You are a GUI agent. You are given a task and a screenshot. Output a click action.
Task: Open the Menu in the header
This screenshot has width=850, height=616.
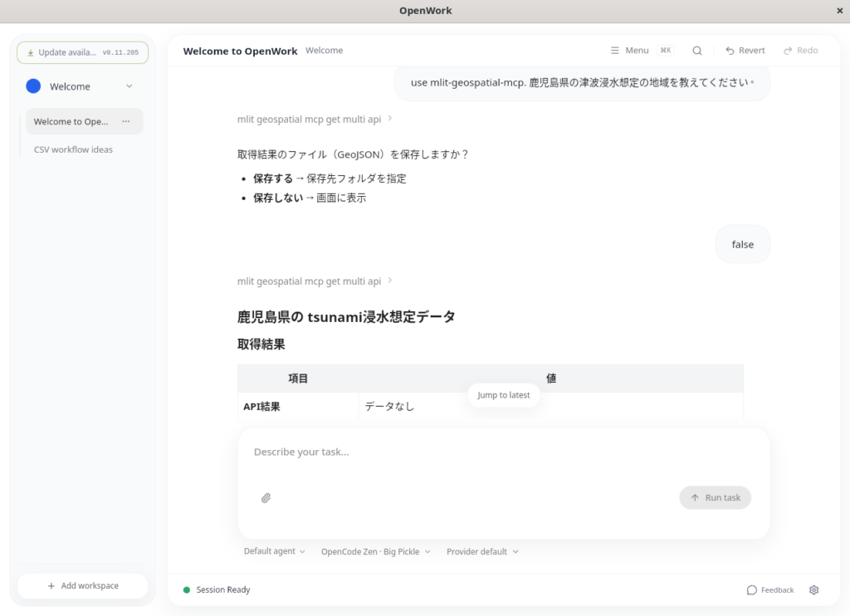(x=629, y=51)
